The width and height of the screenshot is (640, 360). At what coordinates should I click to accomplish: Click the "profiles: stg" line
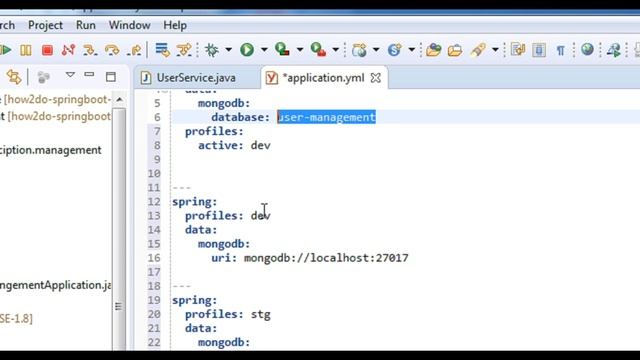pos(228,314)
